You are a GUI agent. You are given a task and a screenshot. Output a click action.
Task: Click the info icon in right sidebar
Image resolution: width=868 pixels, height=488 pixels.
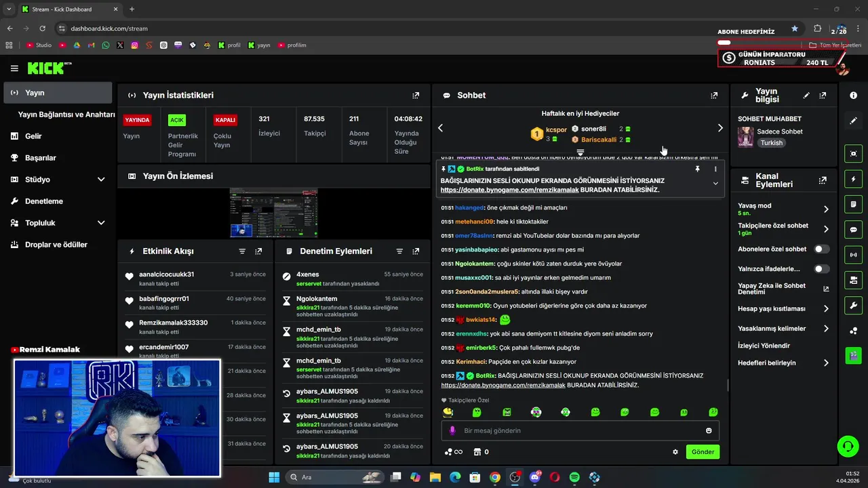854,96
